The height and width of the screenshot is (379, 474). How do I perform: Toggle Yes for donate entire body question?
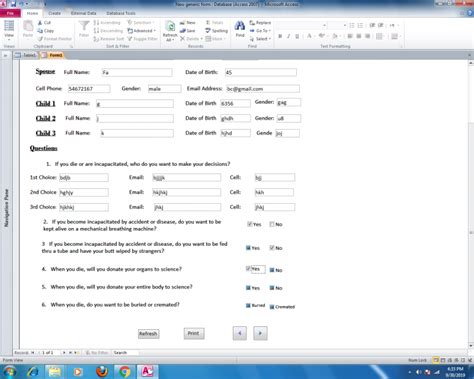tap(248, 288)
